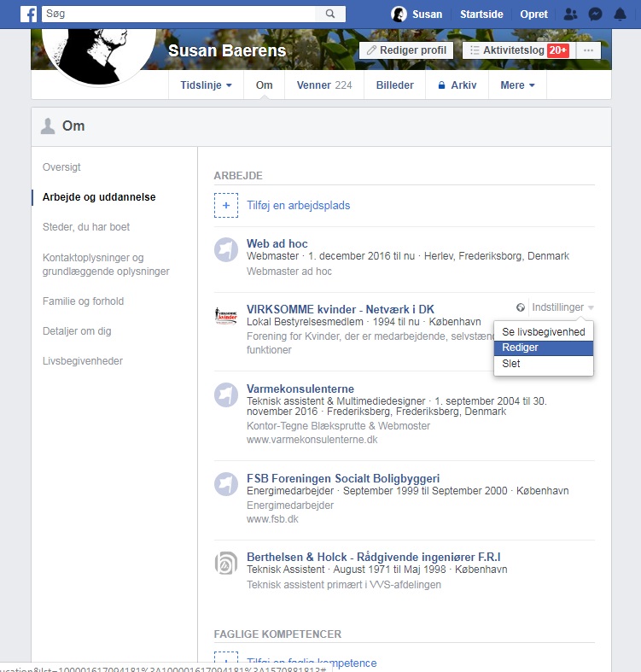This screenshot has height=672, width=641.
Task: Open the Aktivitetslog button
Action: coord(519,50)
